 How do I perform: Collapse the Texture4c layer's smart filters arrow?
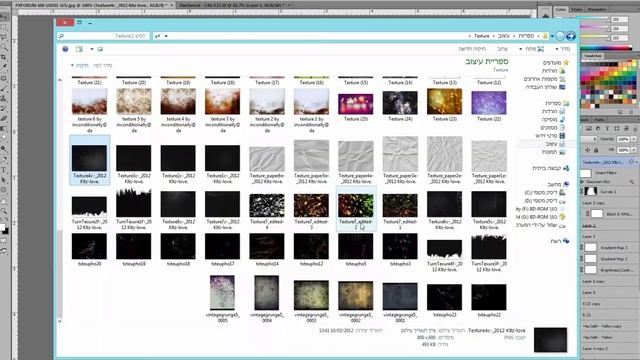point(636,162)
